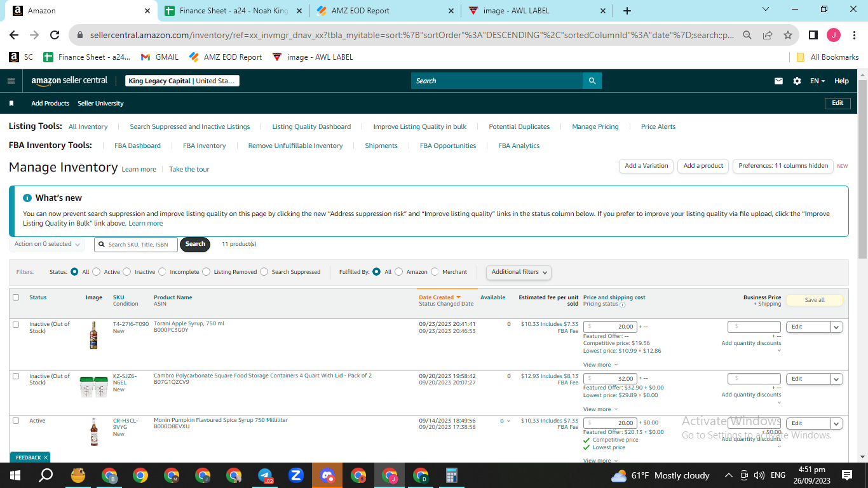Open Edit dropdown arrow for Cambro Containers
The image size is (868, 488).
tap(836, 379)
